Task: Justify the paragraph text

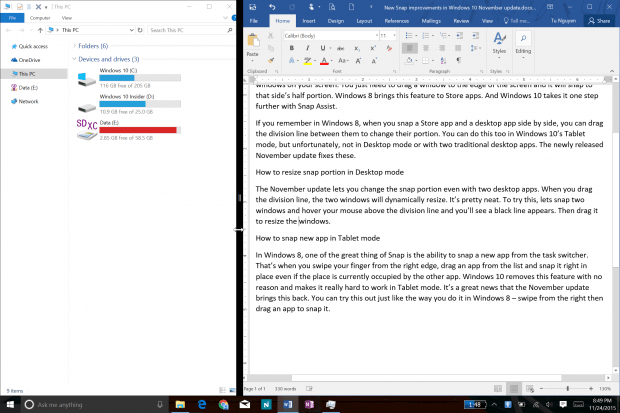Action: pos(458,48)
